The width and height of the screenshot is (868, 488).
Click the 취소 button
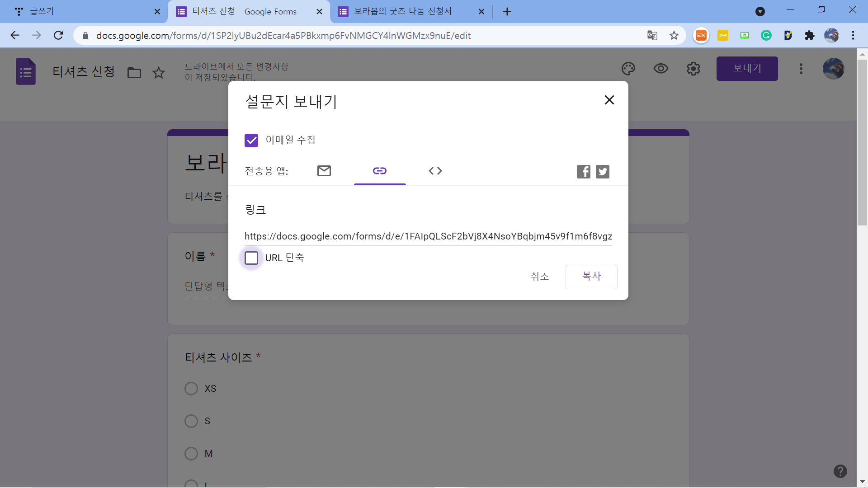point(539,277)
